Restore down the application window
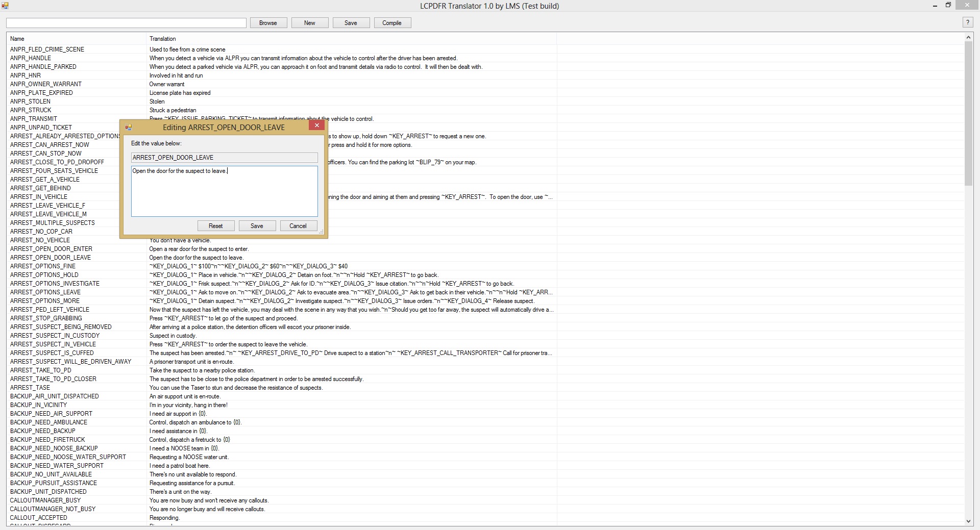 coord(948,6)
